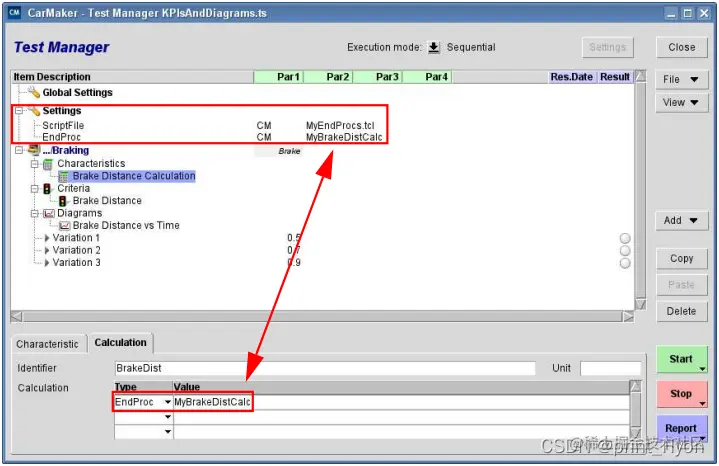Click the Res.Date column header
This screenshot has height=466, width=719.
click(x=571, y=77)
